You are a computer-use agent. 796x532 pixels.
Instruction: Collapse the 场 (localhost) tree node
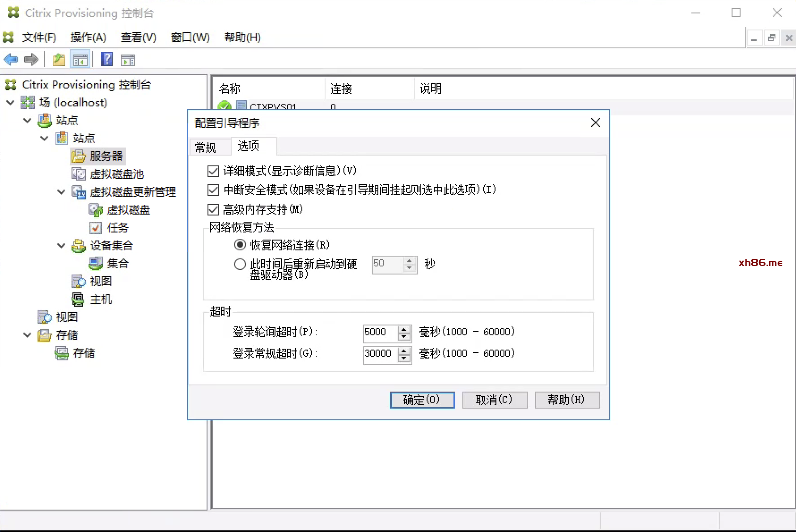pyautogui.click(x=11, y=102)
